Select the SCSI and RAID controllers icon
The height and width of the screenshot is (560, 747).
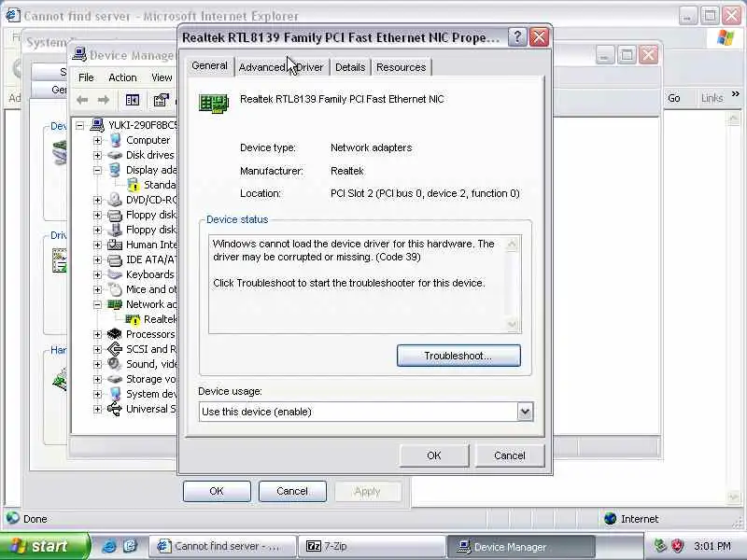point(115,349)
